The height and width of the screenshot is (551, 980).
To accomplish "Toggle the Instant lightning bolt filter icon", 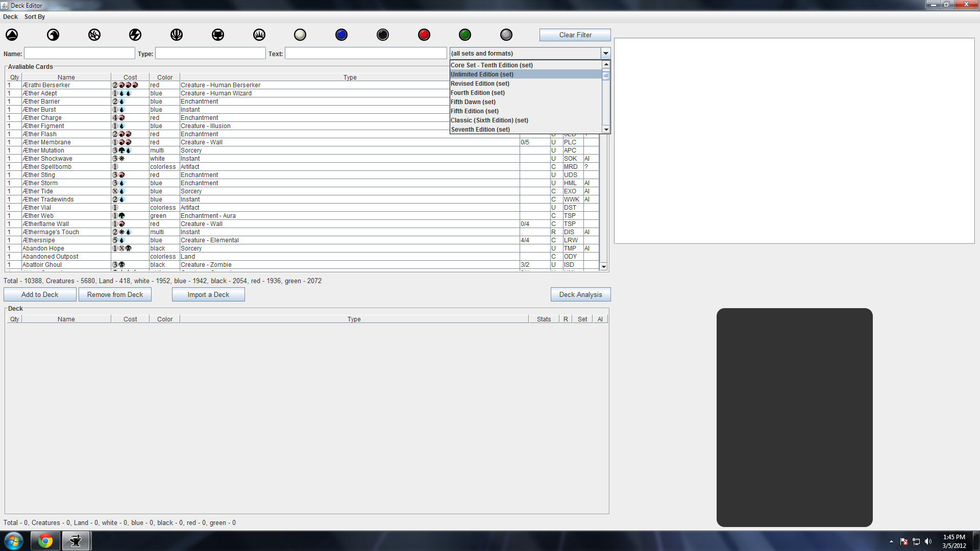I will 135,35.
